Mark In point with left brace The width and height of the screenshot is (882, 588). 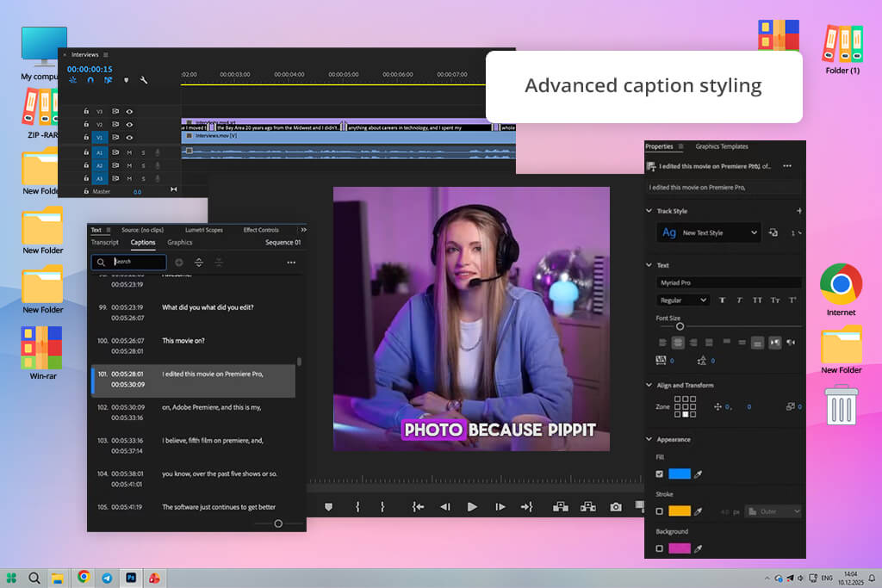coord(357,506)
